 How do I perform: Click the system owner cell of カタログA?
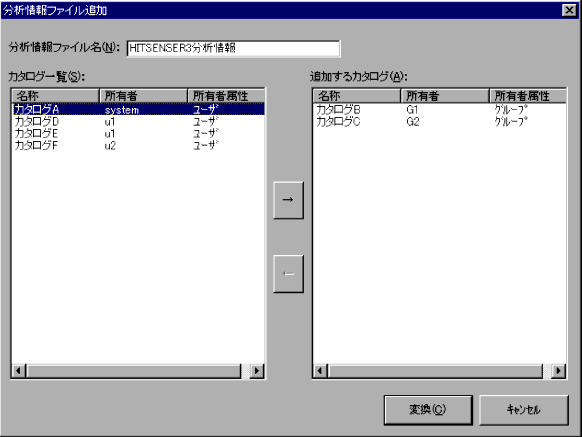[122, 110]
